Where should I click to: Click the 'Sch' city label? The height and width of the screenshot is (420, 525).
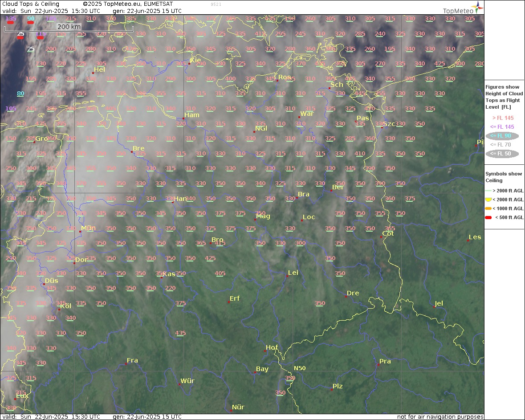click(x=337, y=85)
